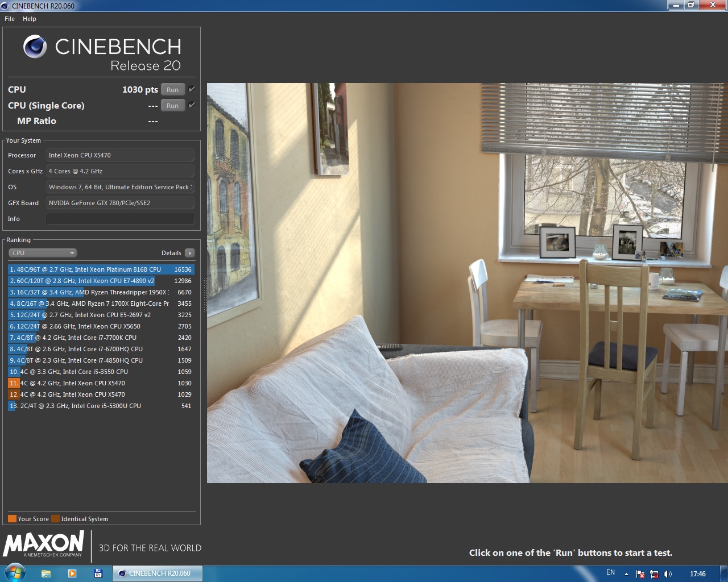Click the orange Your Score legend swatch
The image size is (728, 582).
tap(12, 518)
